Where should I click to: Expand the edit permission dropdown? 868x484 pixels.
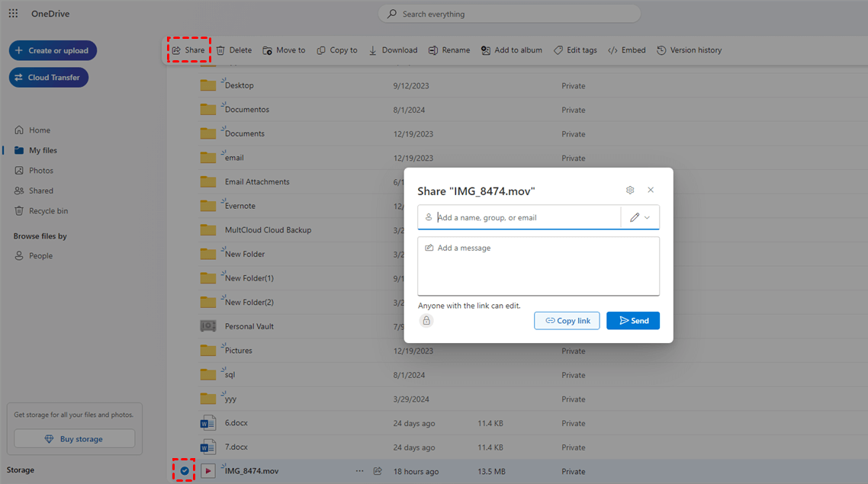(641, 217)
